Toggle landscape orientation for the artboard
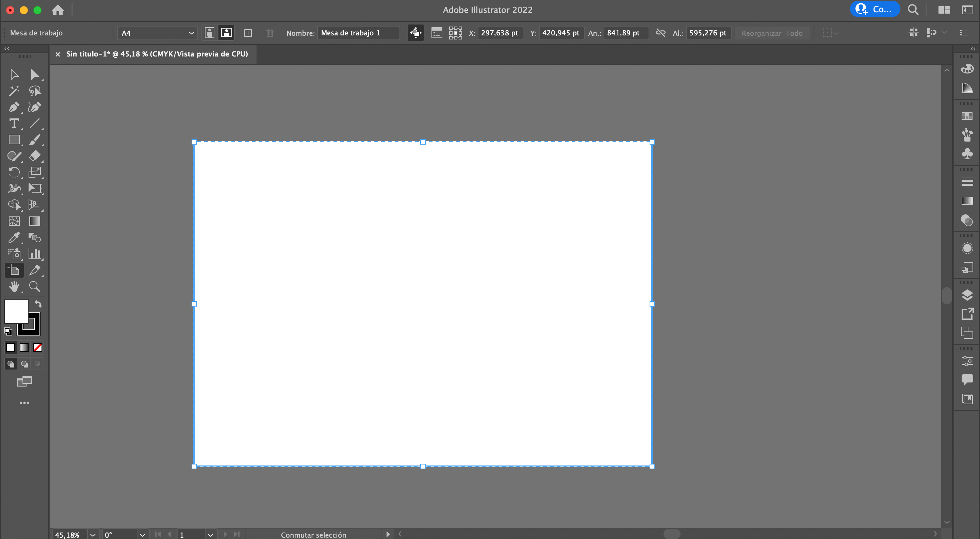Screen dimensions: 980x539 226,33
